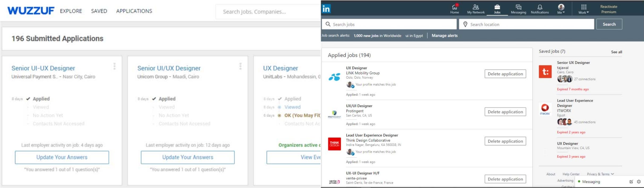Open the Me profile dropdown

561,9
